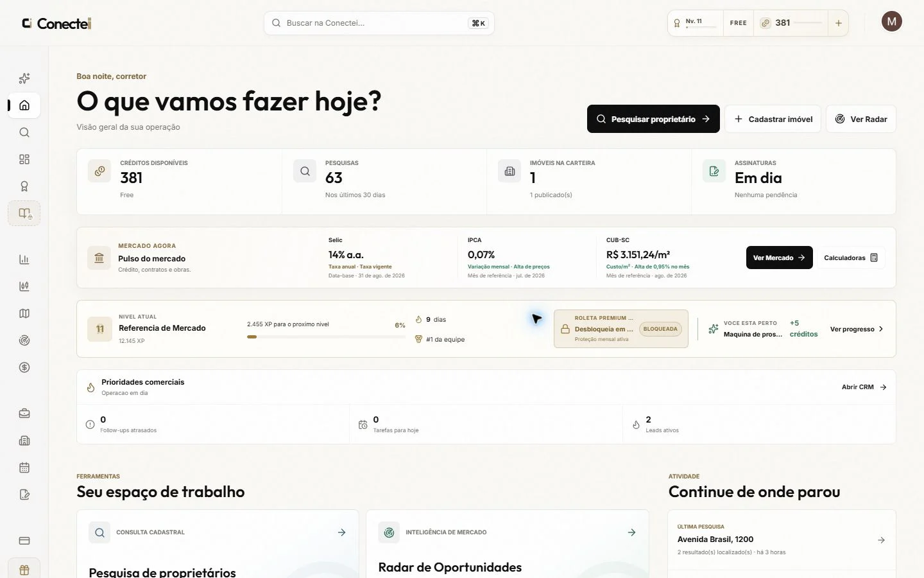Image resolution: width=924 pixels, height=578 pixels.
Task: Open the grid dashboard sidebar icon
Action: (x=24, y=159)
